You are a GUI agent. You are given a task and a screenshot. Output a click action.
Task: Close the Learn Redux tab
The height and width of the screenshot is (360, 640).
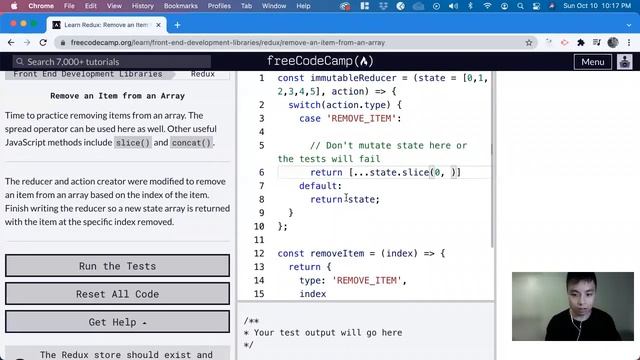pos(158,25)
